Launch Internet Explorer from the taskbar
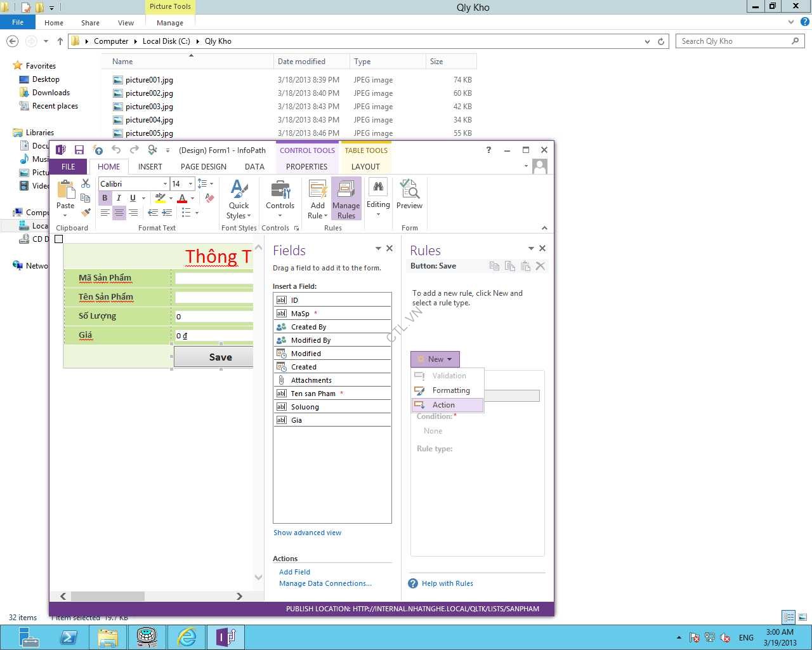 pyautogui.click(x=187, y=637)
